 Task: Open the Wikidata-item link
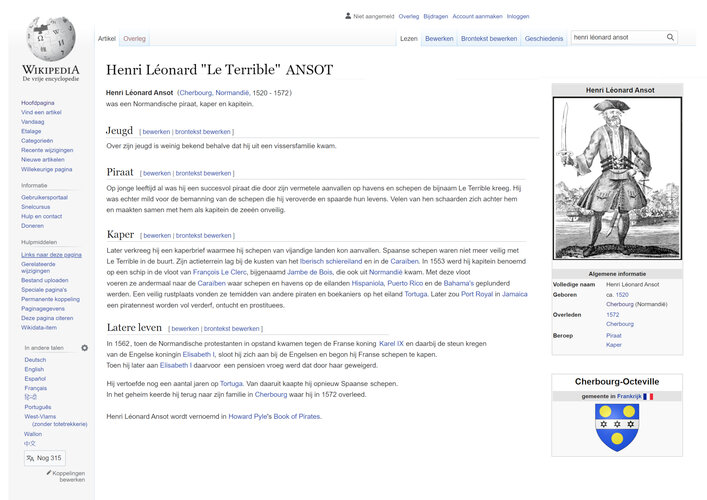pos(39,327)
